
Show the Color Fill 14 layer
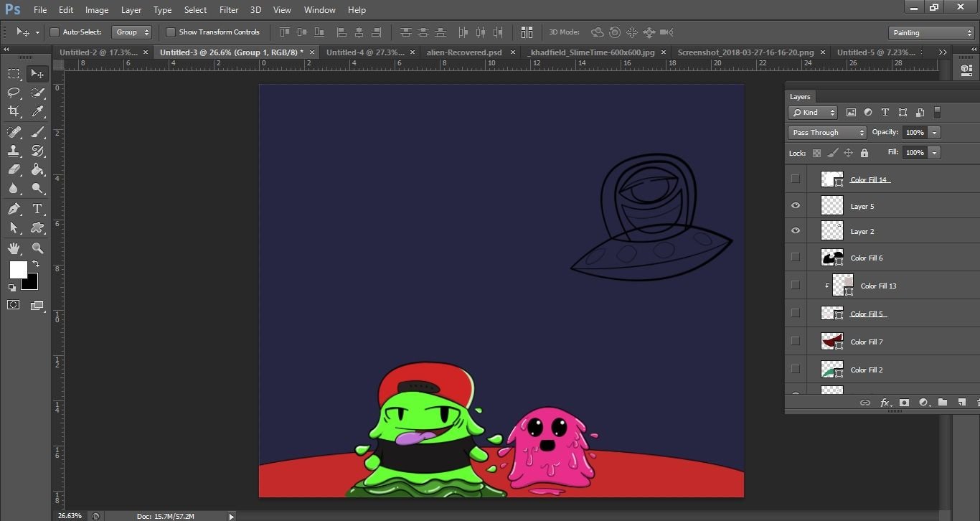795,179
